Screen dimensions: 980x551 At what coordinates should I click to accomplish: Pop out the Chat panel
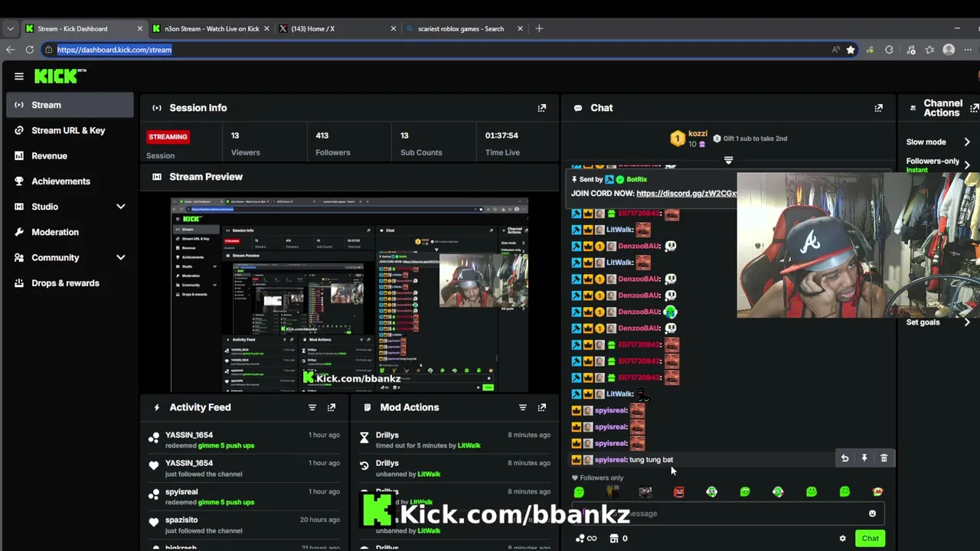(878, 108)
